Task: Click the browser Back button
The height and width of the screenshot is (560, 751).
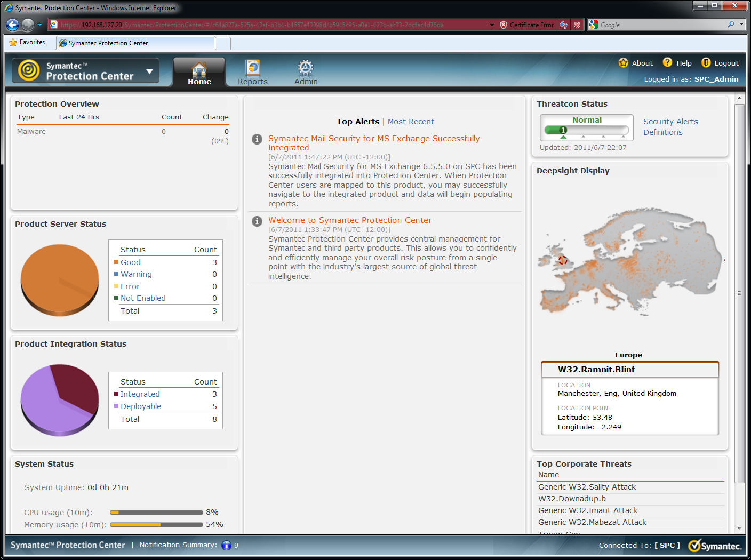Action: (12, 25)
